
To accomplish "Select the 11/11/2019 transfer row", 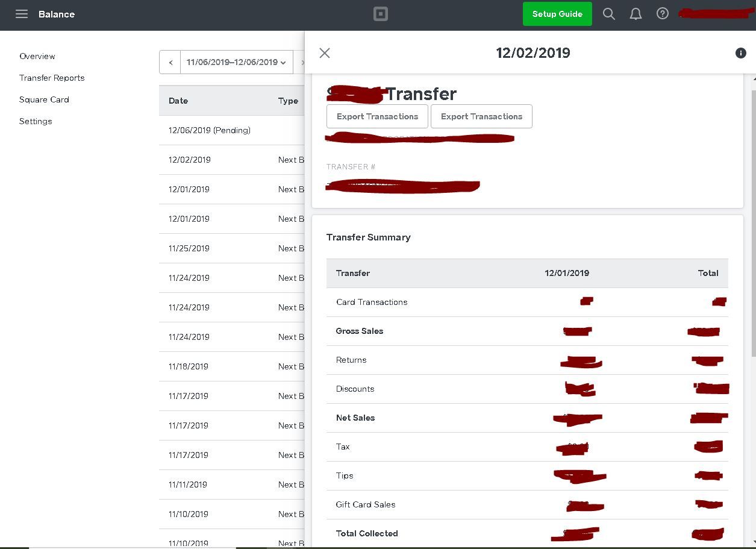I will (x=232, y=485).
